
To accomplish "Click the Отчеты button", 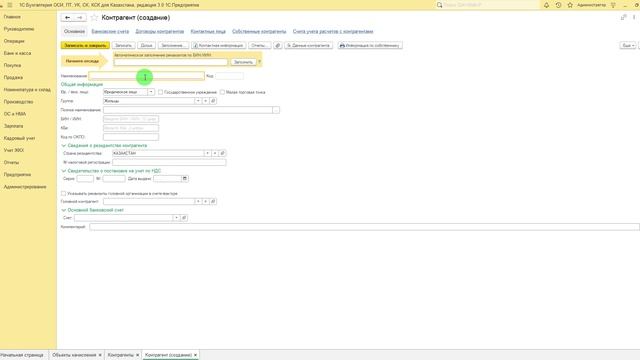I will tap(260, 45).
